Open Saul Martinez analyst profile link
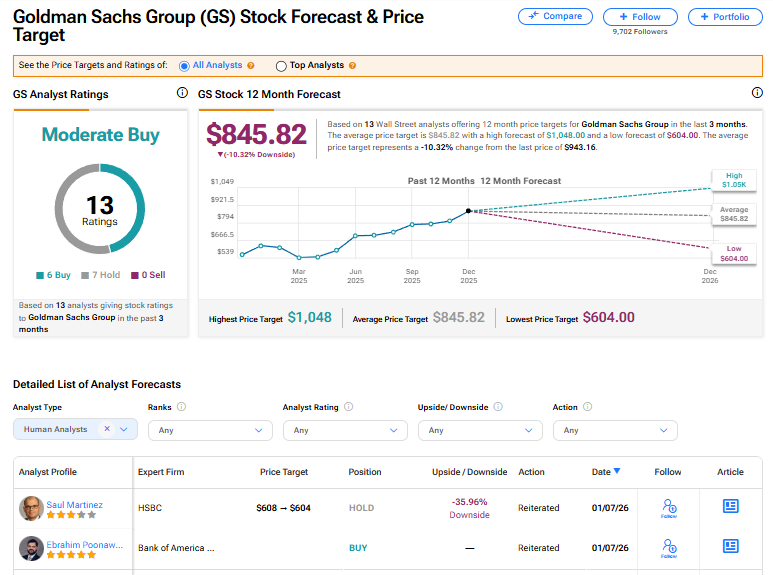The height and width of the screenshot is (575, 773). point(75,505)
